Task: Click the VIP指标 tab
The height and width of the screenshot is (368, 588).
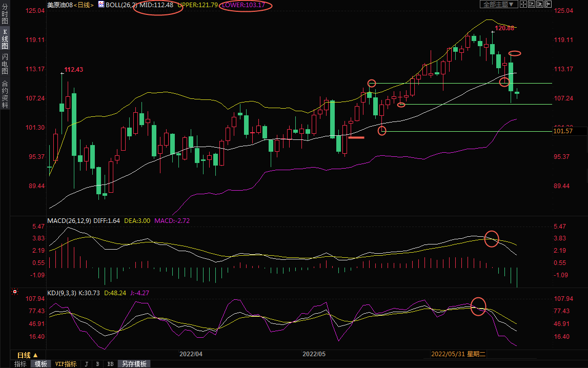Action: tap(66, 364)
